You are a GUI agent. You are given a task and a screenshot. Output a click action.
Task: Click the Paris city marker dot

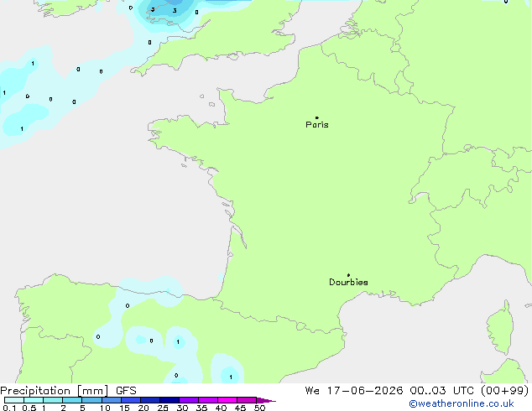pos(317,117)
